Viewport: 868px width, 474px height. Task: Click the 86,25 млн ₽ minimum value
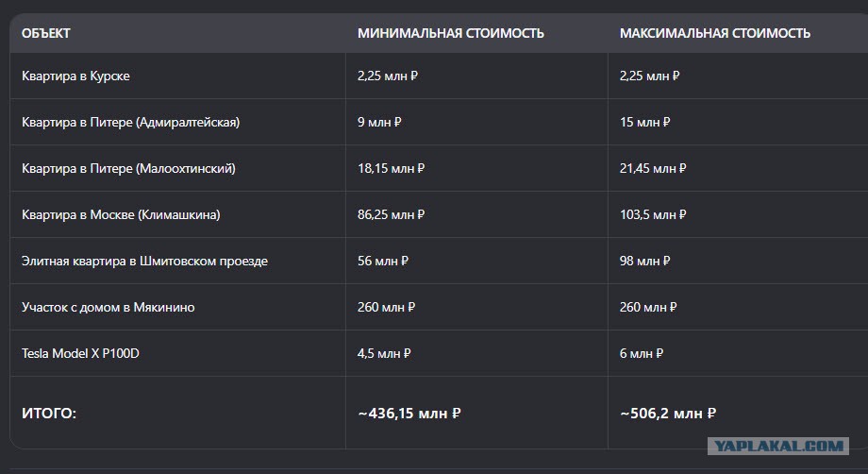tap(391, 214)
